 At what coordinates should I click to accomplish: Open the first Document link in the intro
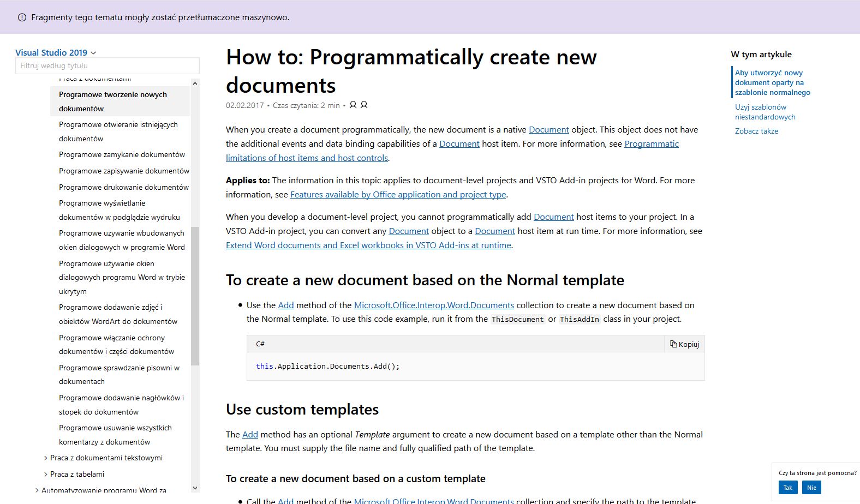(x=549, y=130)
